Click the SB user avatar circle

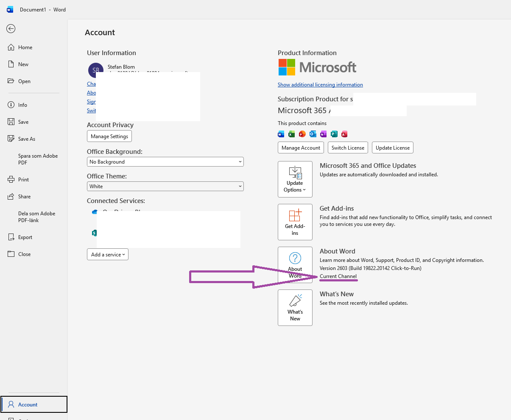click(96, 70)
